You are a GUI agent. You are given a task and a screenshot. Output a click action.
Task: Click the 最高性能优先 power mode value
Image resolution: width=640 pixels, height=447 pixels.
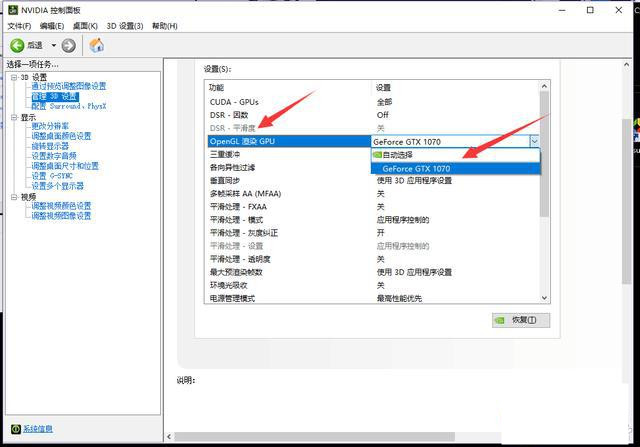tap(399, 298)
